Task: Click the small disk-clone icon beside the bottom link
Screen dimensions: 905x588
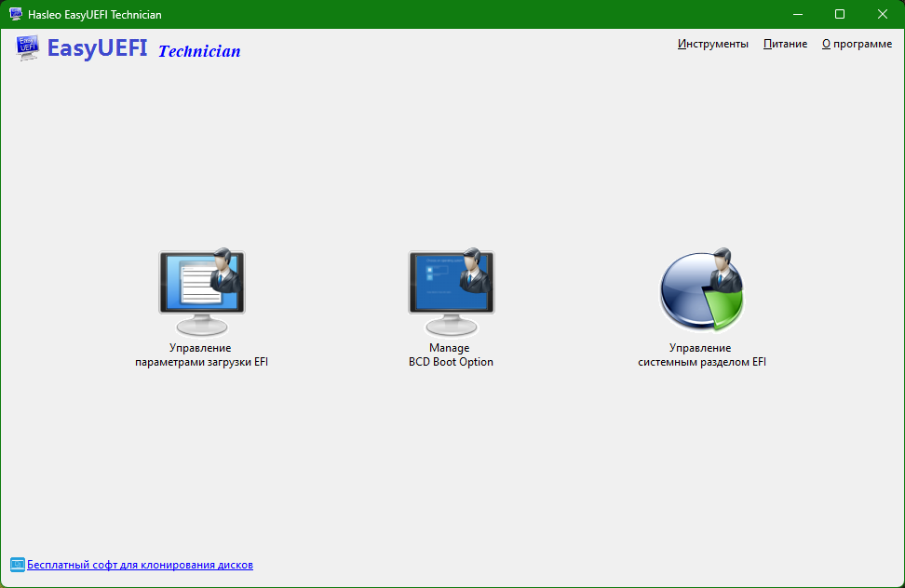Action: (x=18, y=565)
